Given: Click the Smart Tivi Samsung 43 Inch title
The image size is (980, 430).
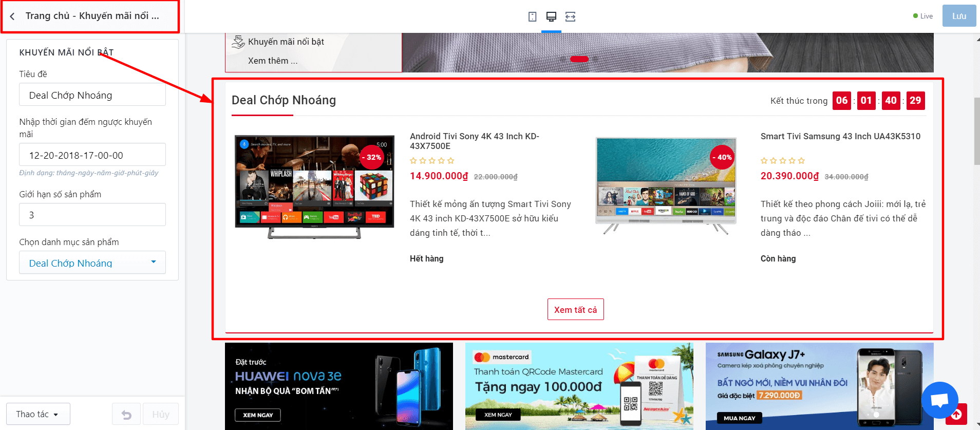Looking at the screenshot, I should (840, 136).
